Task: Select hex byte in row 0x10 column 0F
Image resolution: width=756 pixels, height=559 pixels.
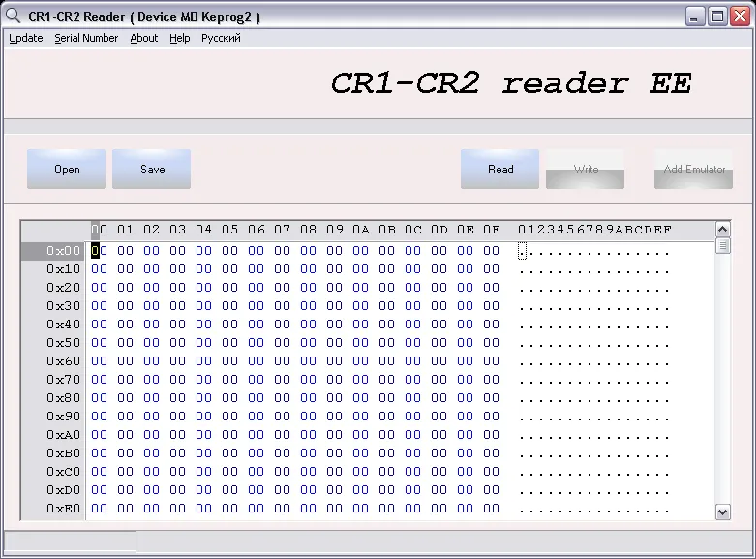Action: (492, 269)
